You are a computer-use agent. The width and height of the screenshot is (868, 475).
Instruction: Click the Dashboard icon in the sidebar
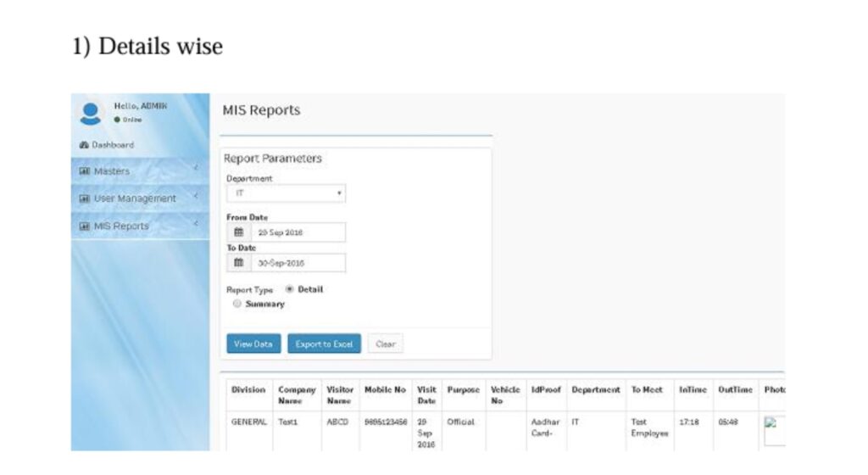point(83,145)
